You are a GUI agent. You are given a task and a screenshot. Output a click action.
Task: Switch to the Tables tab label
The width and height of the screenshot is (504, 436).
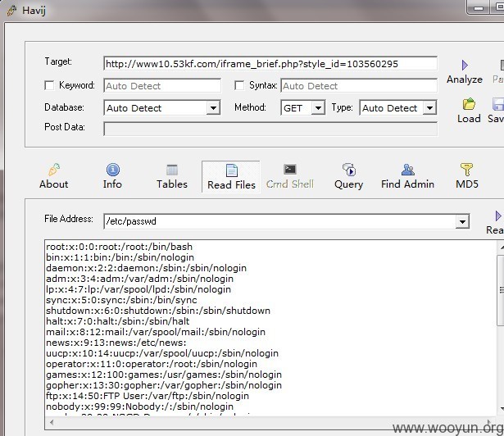pos(172,184)
